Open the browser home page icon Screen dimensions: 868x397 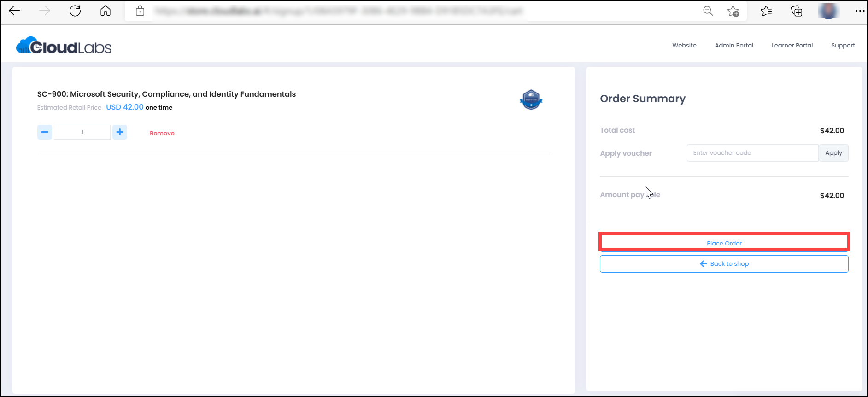106,11
